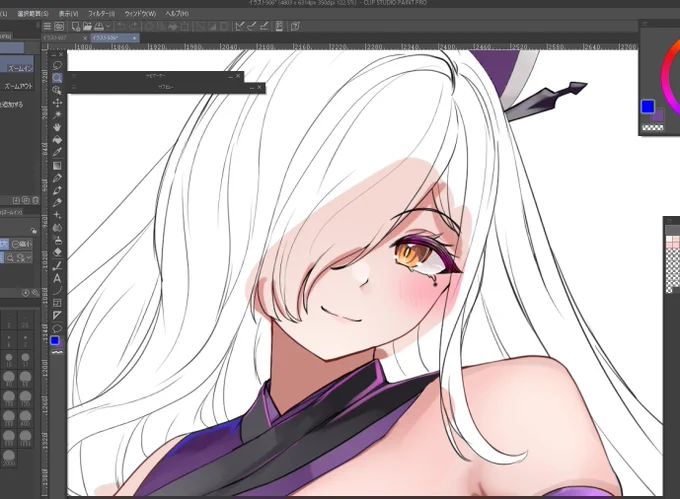
Task: Click the delete sub tool trash icon
Action: coord(36,200)
